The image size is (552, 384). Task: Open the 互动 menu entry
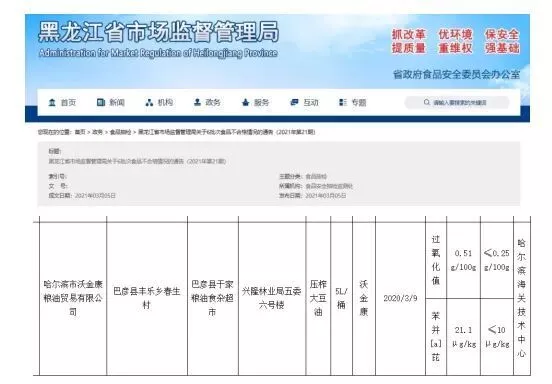(x=310, y=102)
